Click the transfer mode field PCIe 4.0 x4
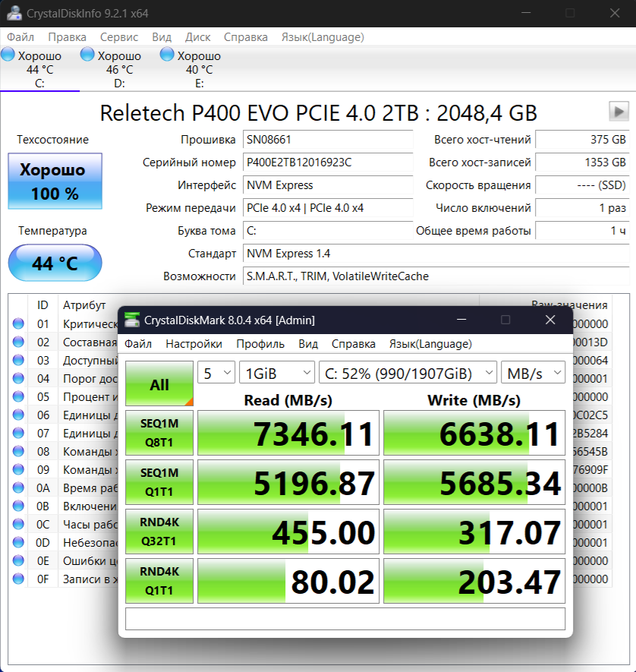Screen dimensions: 636x672 click(328, 208)
